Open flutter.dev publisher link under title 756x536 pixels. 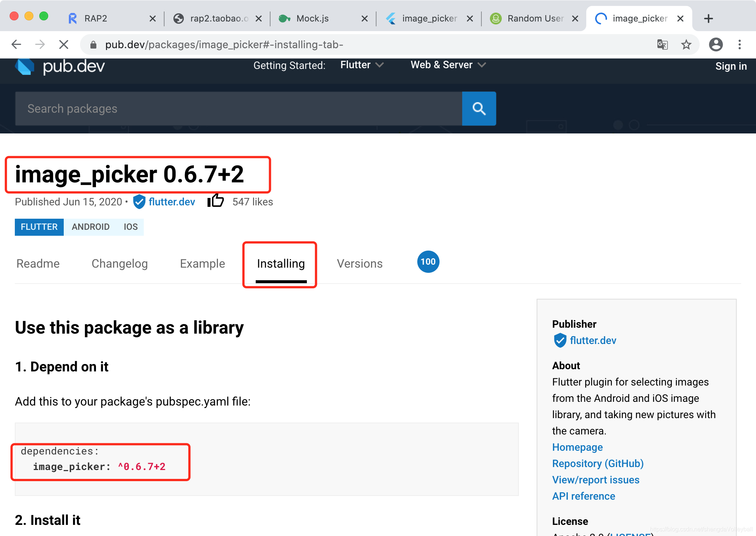(172, 202)
